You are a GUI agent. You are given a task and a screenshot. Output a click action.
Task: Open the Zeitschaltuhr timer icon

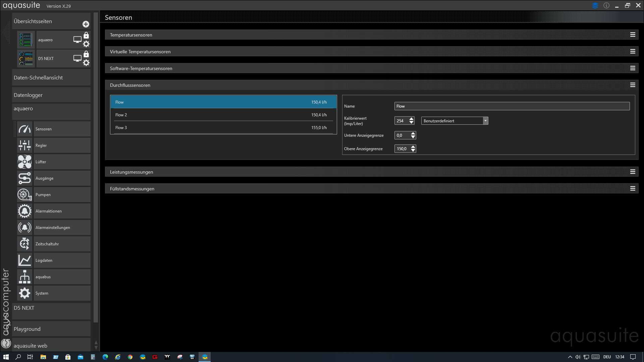pyautogui.click(x=24, y=244)
